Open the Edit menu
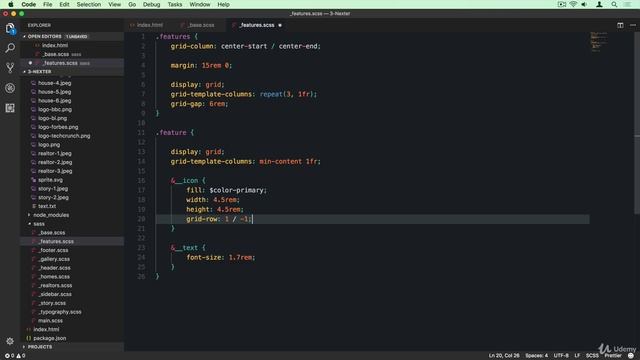The image size is (640, 360). [x=64, y=4]
